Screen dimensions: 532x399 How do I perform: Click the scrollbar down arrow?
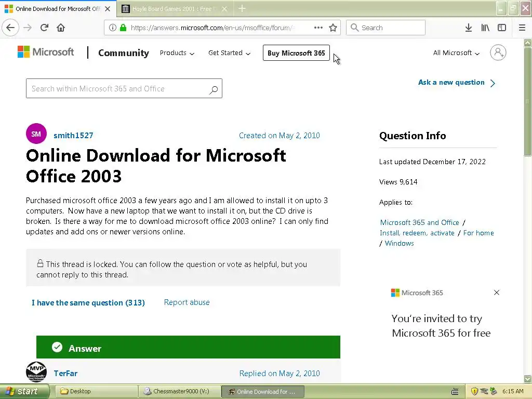pos(527,379)
